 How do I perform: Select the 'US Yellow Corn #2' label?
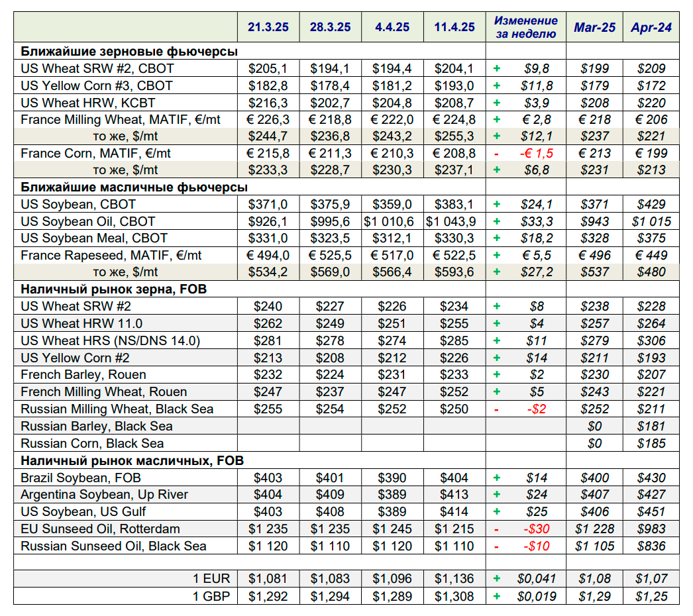point(75,358)
